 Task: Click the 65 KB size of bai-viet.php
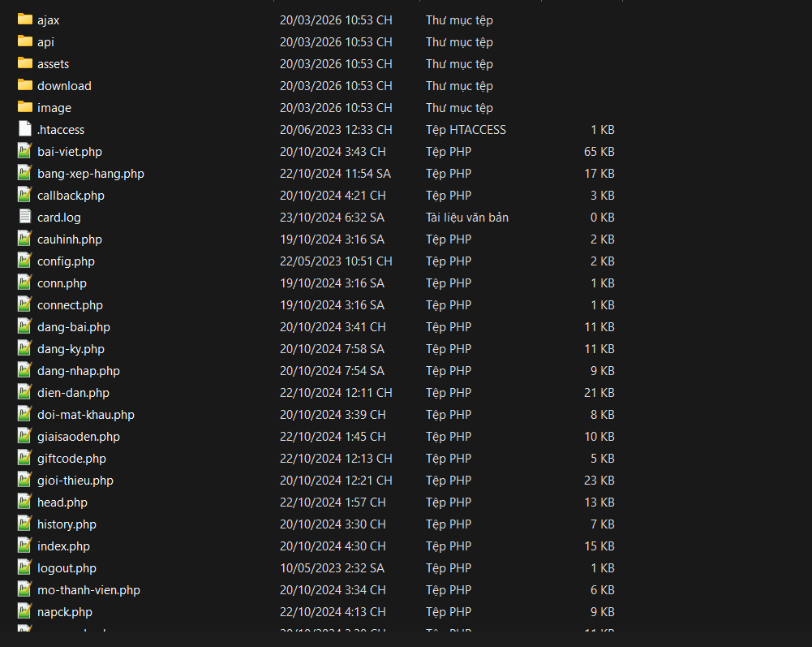tap(599, 151)
